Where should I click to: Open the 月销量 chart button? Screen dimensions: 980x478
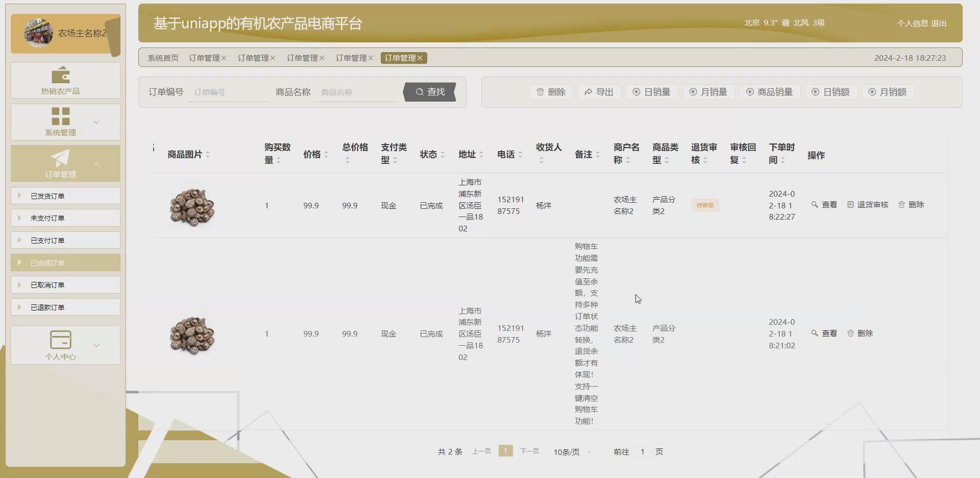tap(708, 92)
